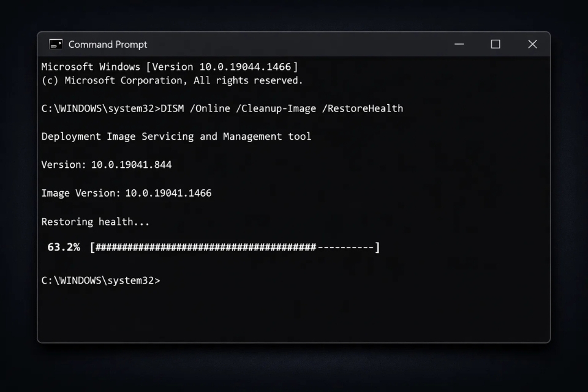
Task: Click the active C:\WINDOWS\system32 prompt line
Action: click(x=101, y=280)
